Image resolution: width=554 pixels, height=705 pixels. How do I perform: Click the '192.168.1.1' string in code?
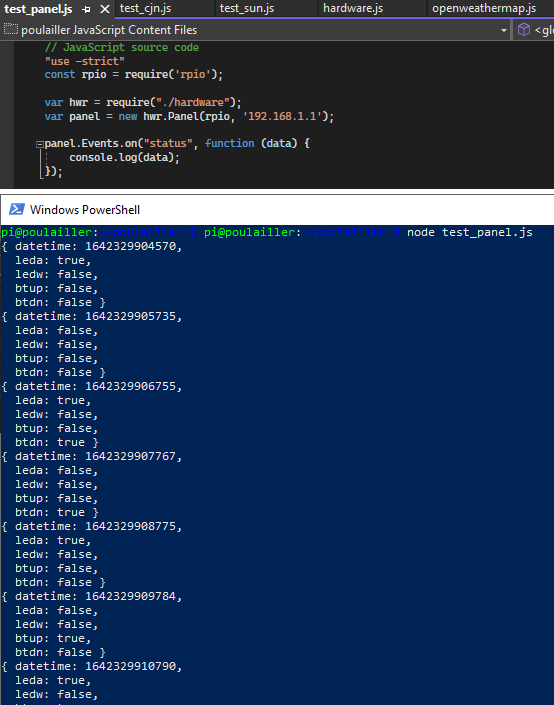point(282,117)
